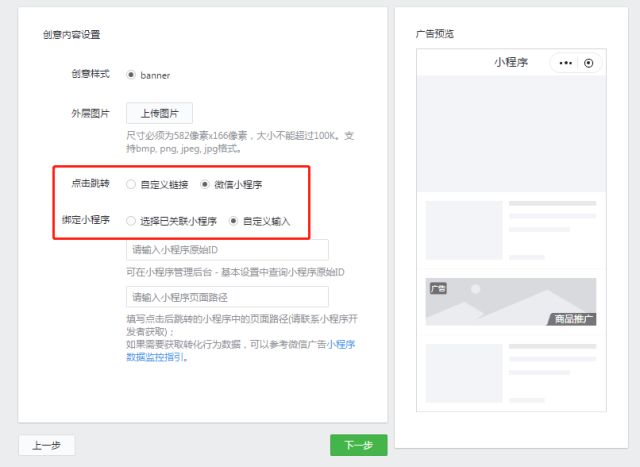Click the top gray placeholder block in preview
The image size is (640, 467).
tap(511, 134)
